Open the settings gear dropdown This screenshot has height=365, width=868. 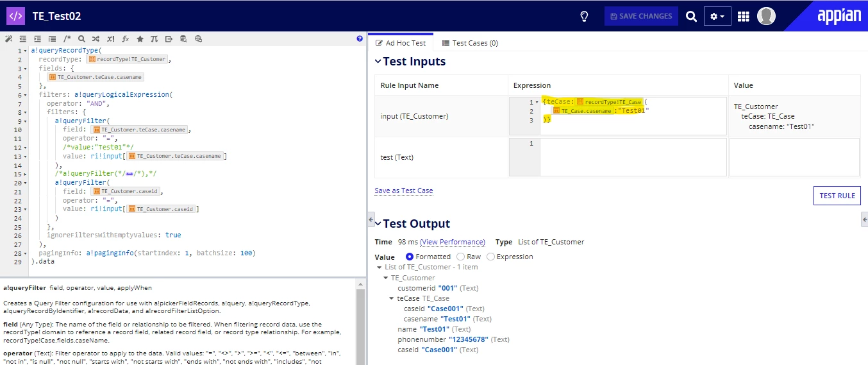pyautogui.click(x=718, y=16)
